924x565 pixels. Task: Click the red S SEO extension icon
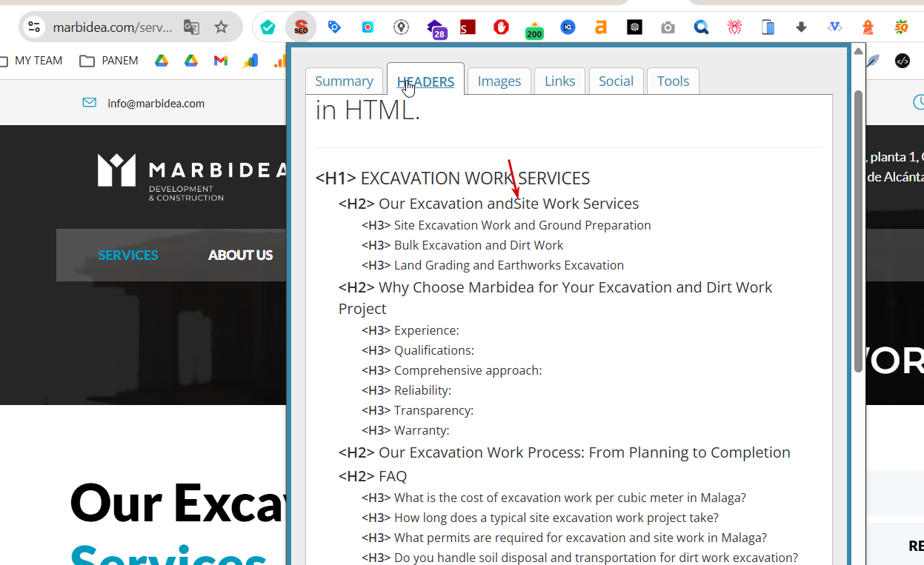tap(301, 27)
